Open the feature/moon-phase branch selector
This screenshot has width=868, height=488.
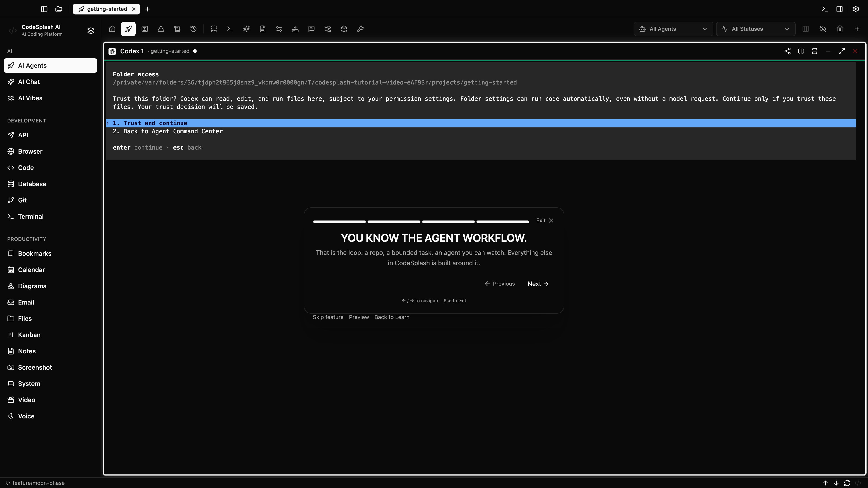(x=35, y=483)
